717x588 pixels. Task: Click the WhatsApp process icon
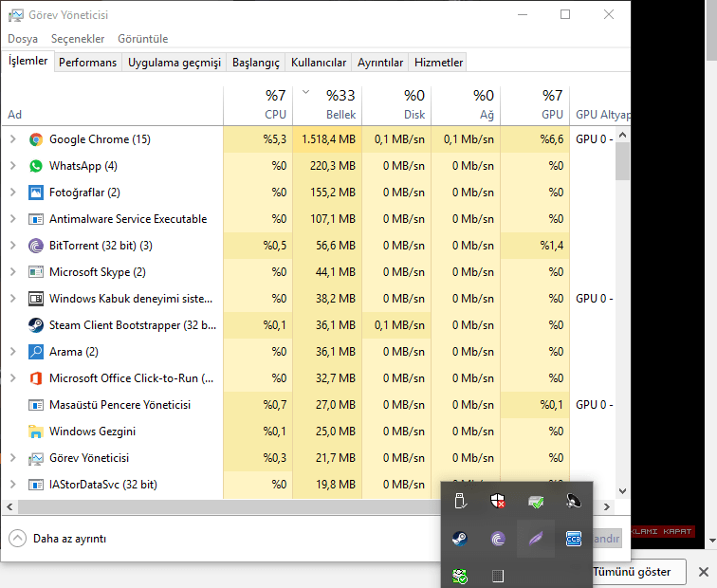click(36, 166)
